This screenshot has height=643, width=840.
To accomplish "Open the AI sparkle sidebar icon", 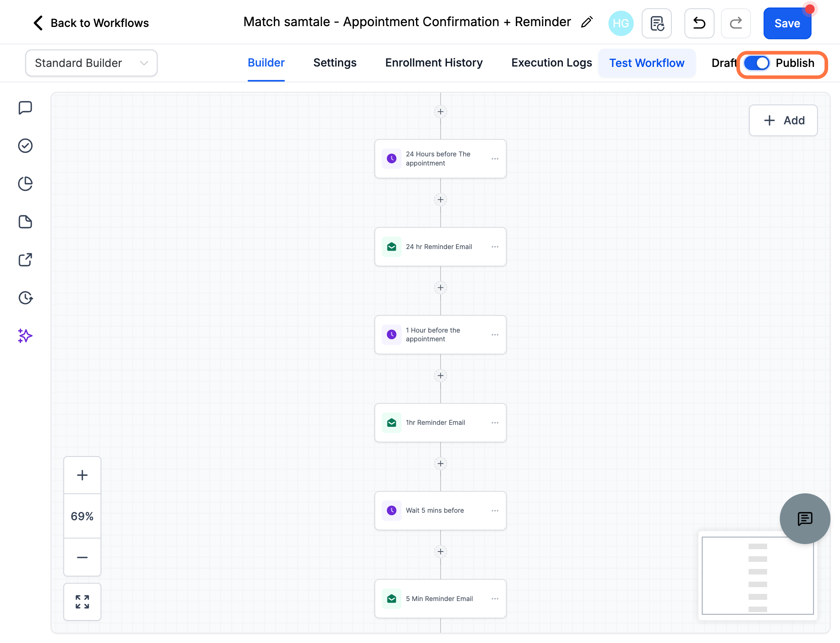I will pyautogui.click(x=25, y=336).
